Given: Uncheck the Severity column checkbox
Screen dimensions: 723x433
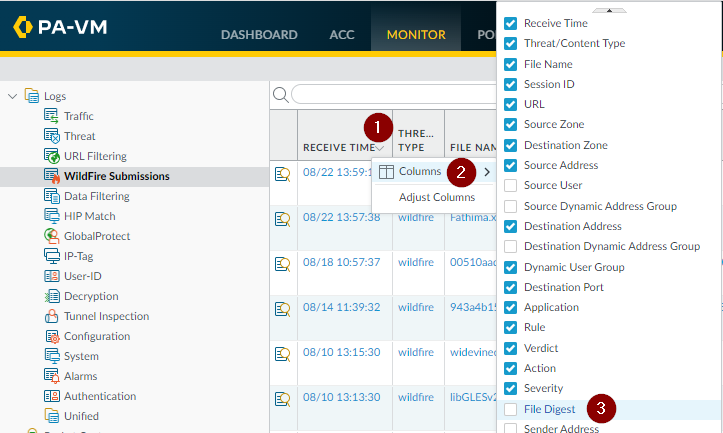Looking at the screenshot, I should 511,388.
